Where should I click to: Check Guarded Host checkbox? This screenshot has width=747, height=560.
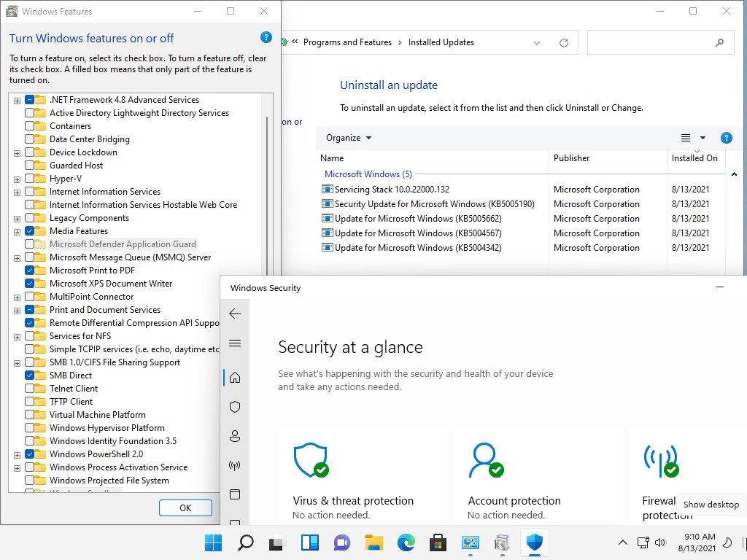pos(29,166)
